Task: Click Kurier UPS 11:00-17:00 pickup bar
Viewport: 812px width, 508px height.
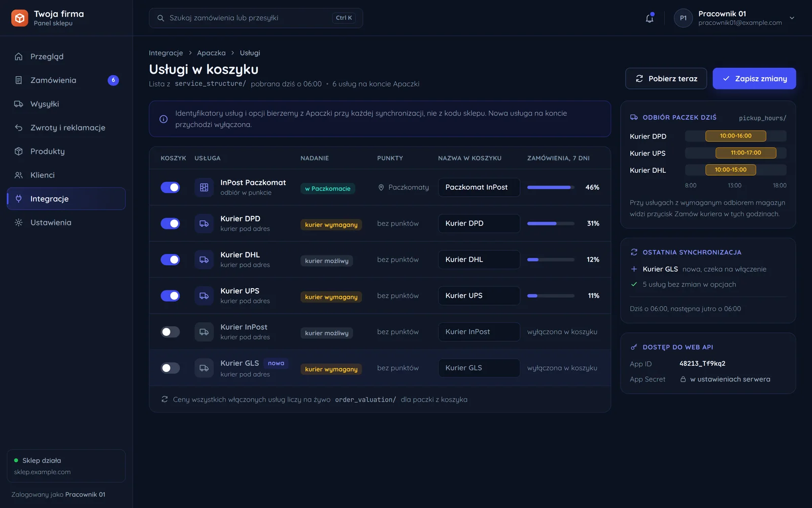Action: [x=746, y=153]
